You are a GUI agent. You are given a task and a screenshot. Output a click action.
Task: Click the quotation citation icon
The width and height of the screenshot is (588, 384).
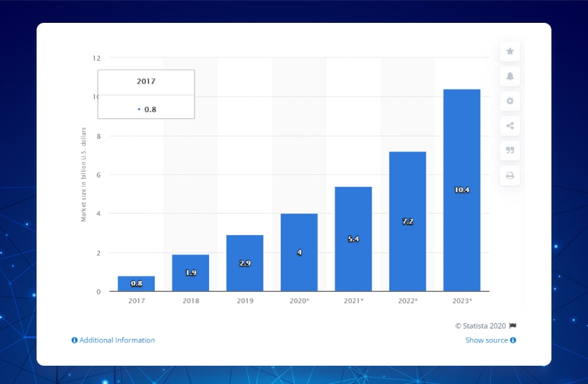(x=510, y=150)
